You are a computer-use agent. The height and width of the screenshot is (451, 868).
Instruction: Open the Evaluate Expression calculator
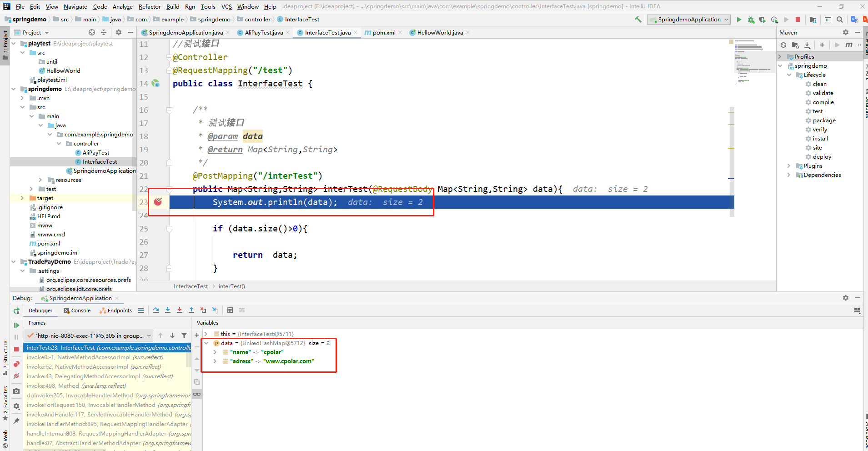(x=230, y=310)
